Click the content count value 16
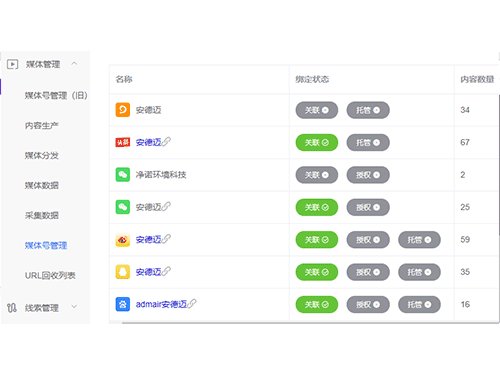This screenshot has width=500, height=375. (465, 304)
